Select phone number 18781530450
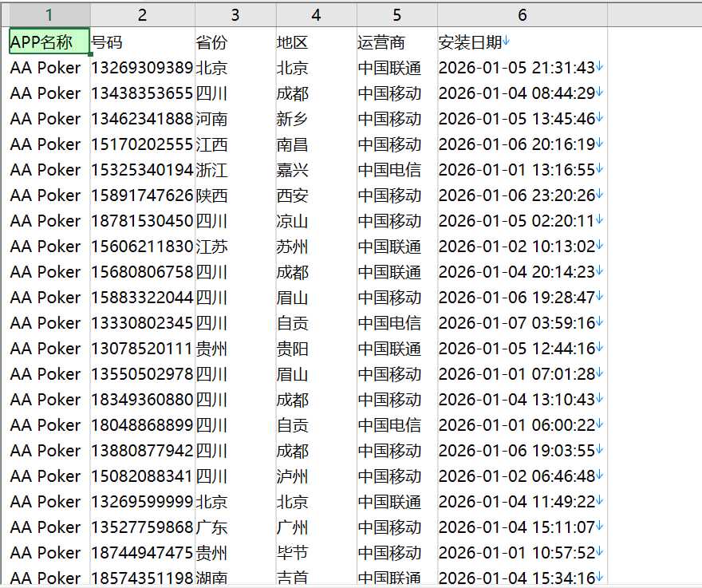The width and height of the screenshot is (702, 588). [x=142, y=221]
